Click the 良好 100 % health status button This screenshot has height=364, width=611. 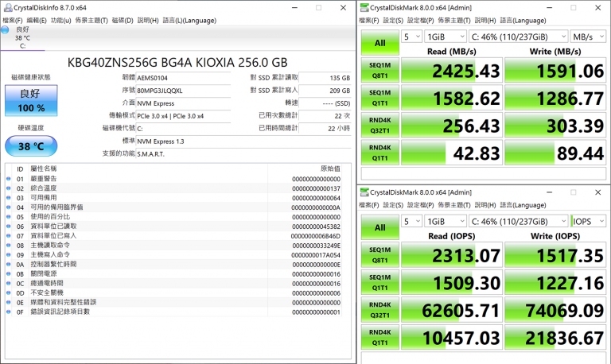[31, 100]
